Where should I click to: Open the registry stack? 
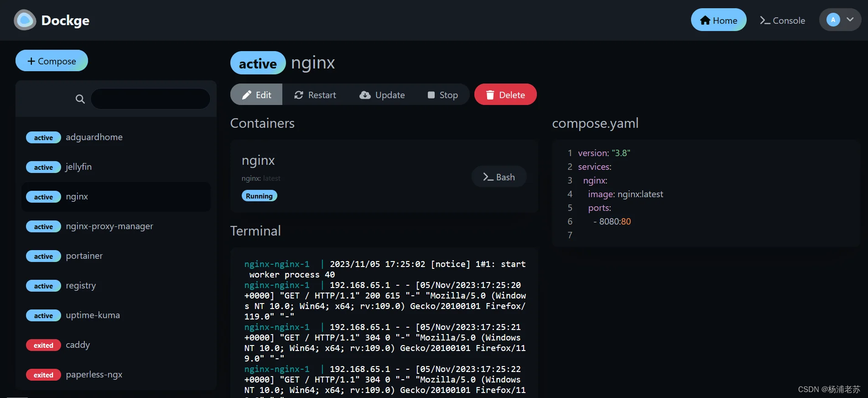(x=116, y=286)
